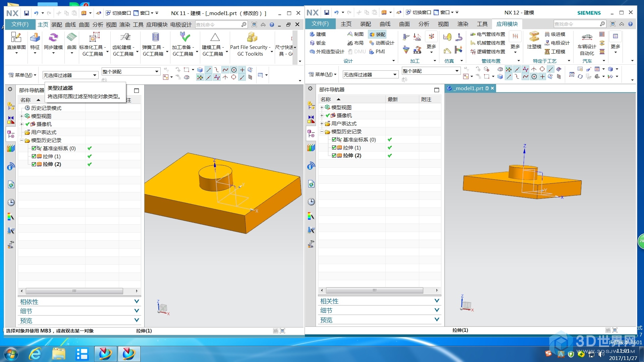Switch to 渲染 tab in NX 12
Screen dimensions: 644x362
pyautogui.click(x=463, y=24)
